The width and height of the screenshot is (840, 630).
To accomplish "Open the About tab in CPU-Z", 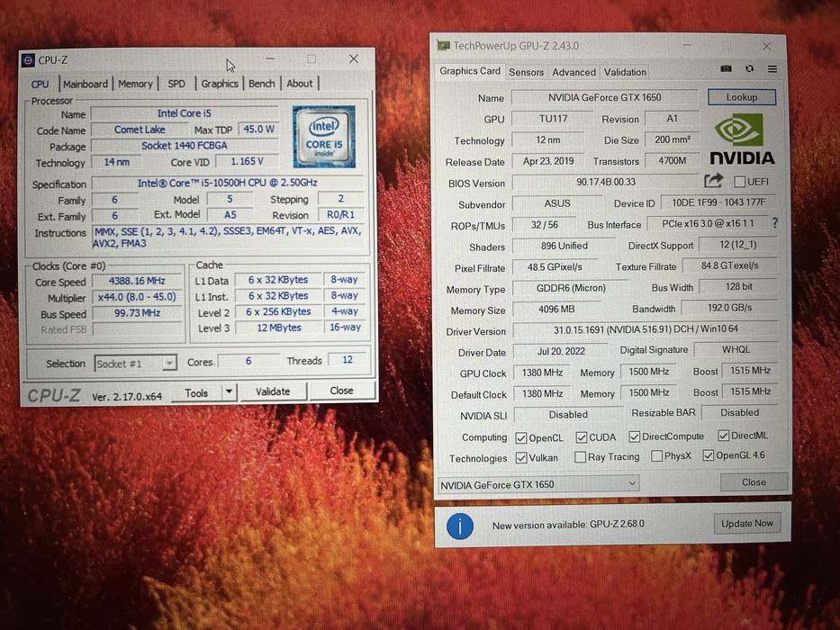I will click(x=300, y=84).
